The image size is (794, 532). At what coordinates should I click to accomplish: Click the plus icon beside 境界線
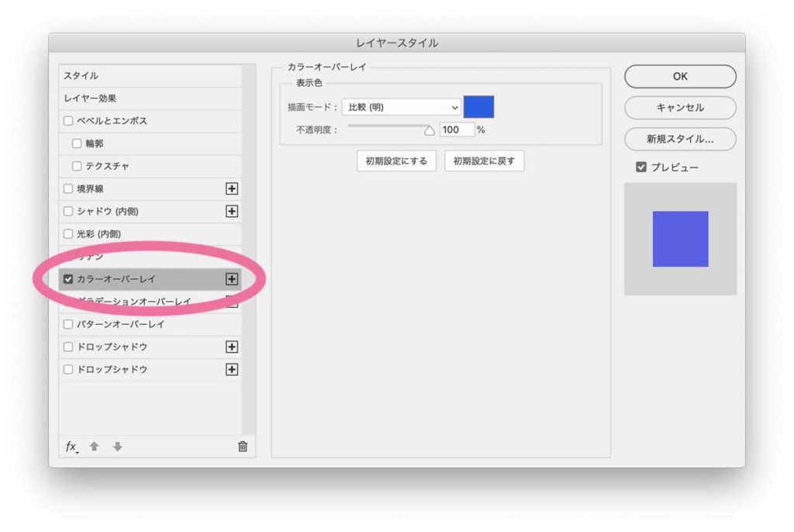(x=231, y=188)
